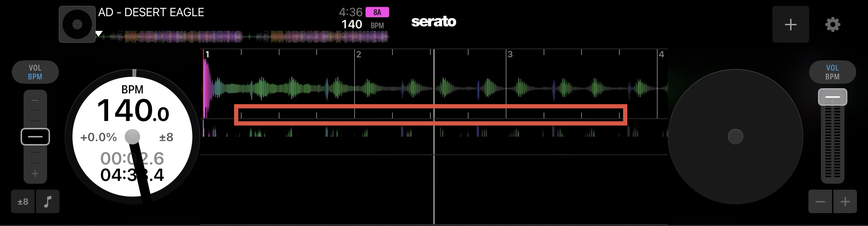Image resolution: width=868 pixels, height=226 pixels.
Task: Open the vinyl album art thumbnail
Action: (77, 24)
